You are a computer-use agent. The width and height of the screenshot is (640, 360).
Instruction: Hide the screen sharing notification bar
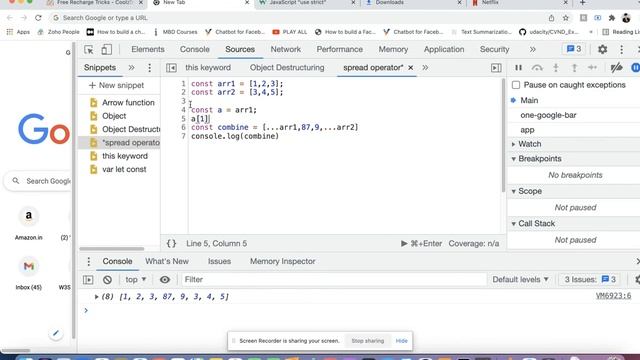tap(401, 341)
